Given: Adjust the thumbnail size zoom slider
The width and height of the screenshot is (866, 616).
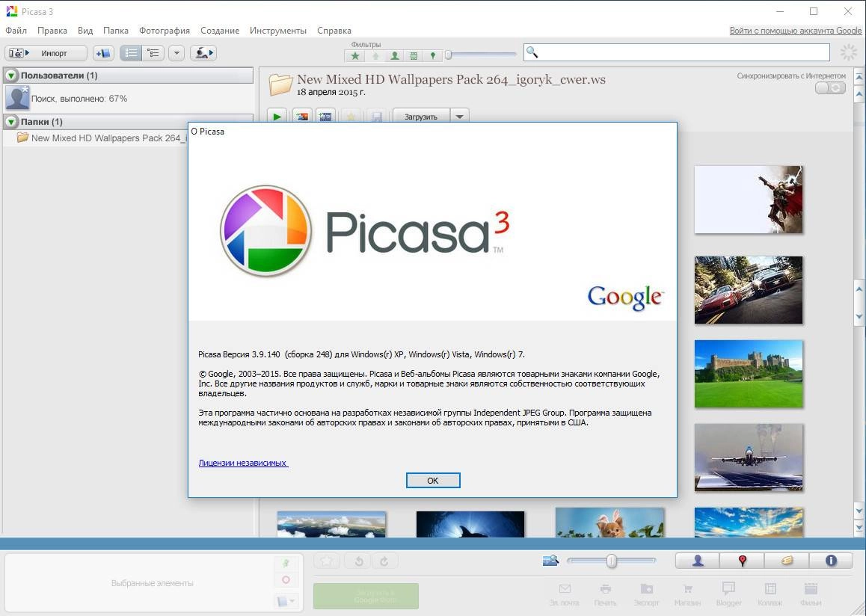Looking at the screenshot, I should pos(611,561).
